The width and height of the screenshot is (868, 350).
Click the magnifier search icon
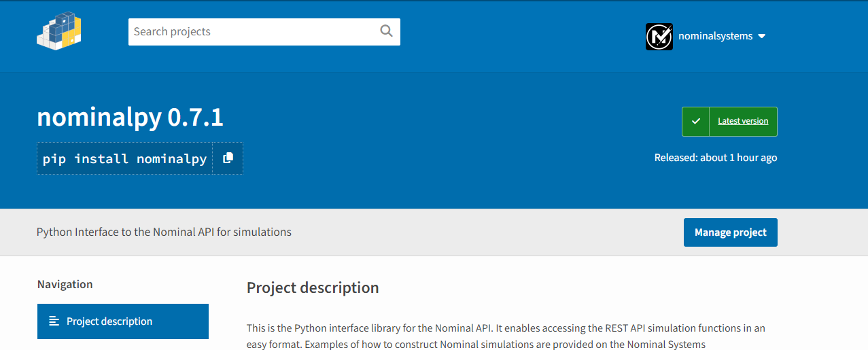[x=386, y=31]
